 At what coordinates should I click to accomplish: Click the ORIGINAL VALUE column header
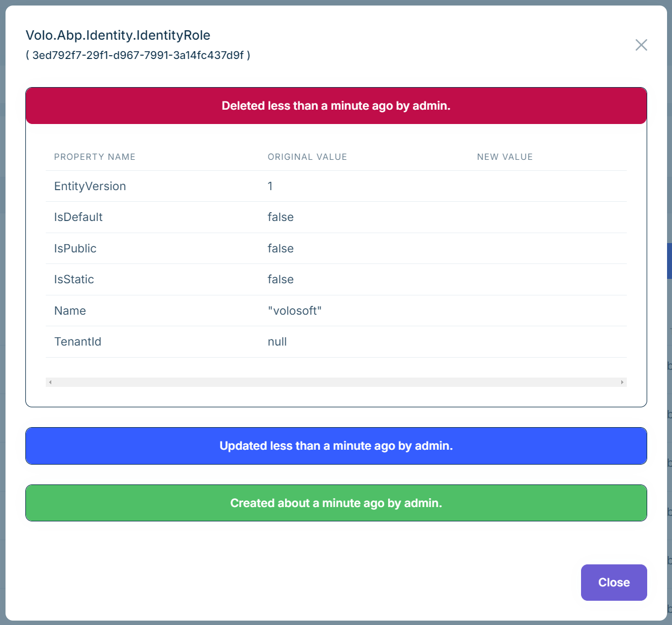pyautogui.click(x=307, y=157)
